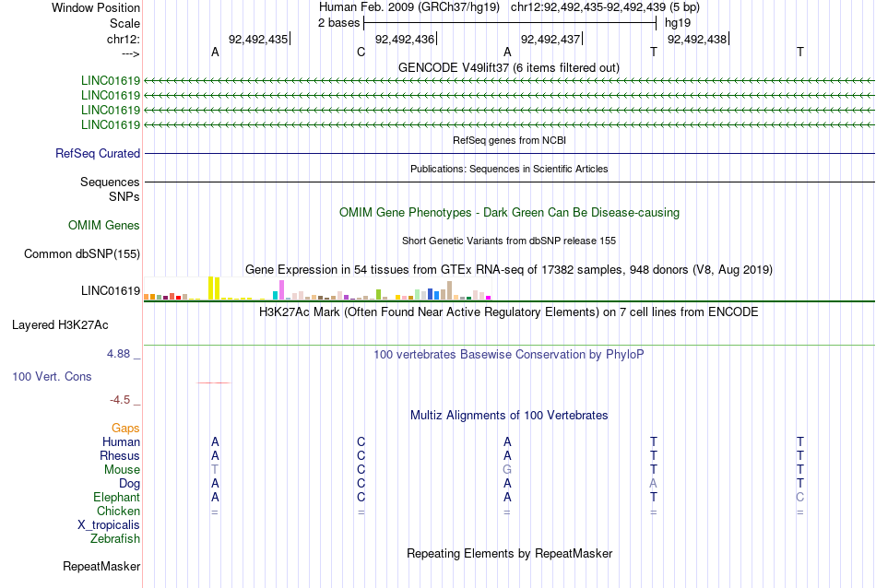Click the C base in the chr12 sequence row
Viewport: 876px width, 588px height.
[361, 52]
